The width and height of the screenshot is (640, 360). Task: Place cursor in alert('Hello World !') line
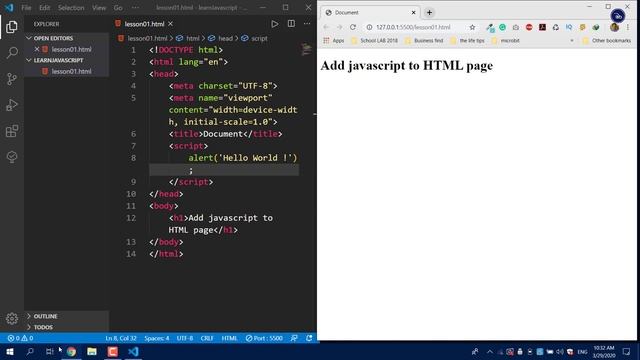tap(242, 158)
